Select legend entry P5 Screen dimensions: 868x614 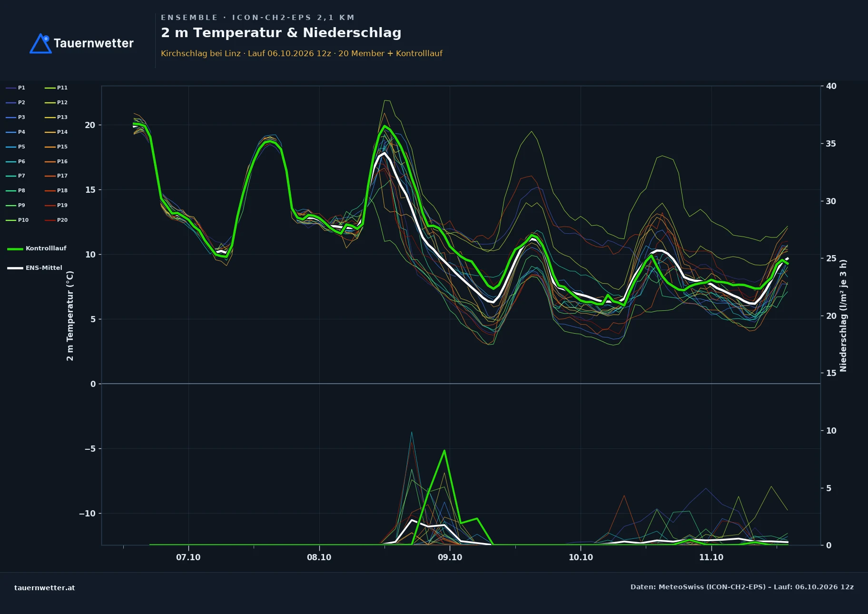pyautogui.click(x=16, y=147)
